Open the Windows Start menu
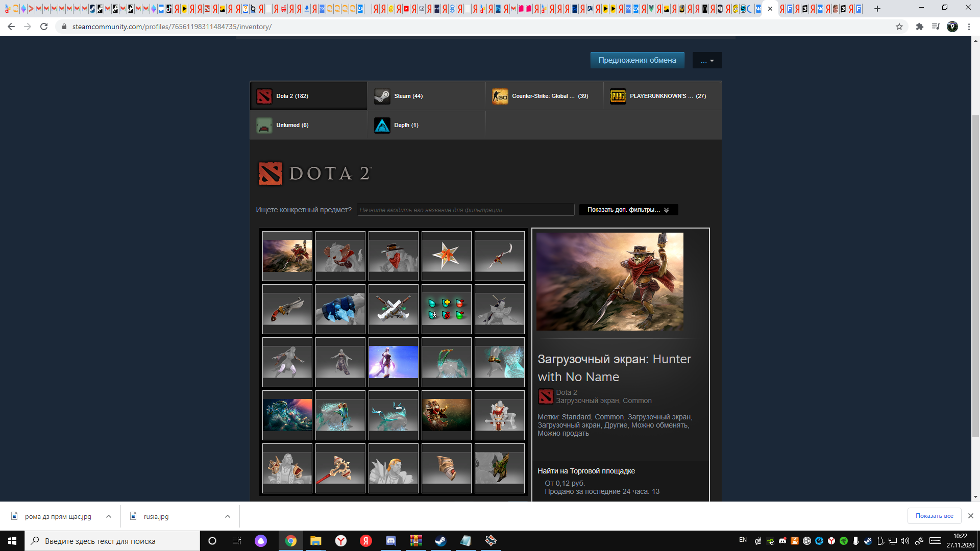 coord(12,541)
